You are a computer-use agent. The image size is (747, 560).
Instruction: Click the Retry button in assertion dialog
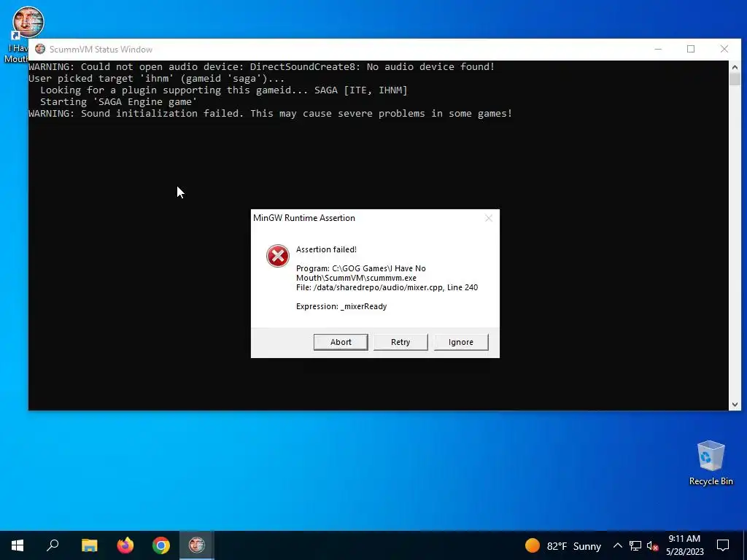(400, 342)
